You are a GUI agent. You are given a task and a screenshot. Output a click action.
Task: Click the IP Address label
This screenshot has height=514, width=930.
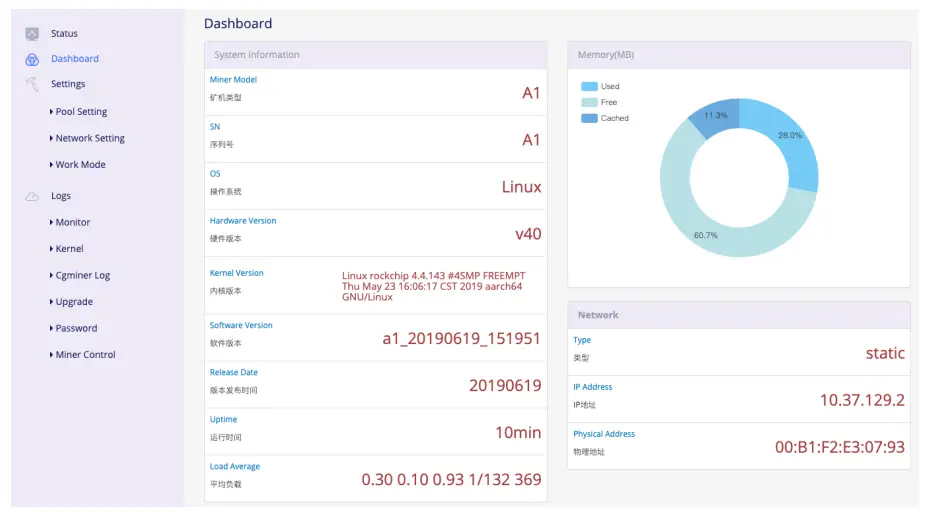pos(593,387)
